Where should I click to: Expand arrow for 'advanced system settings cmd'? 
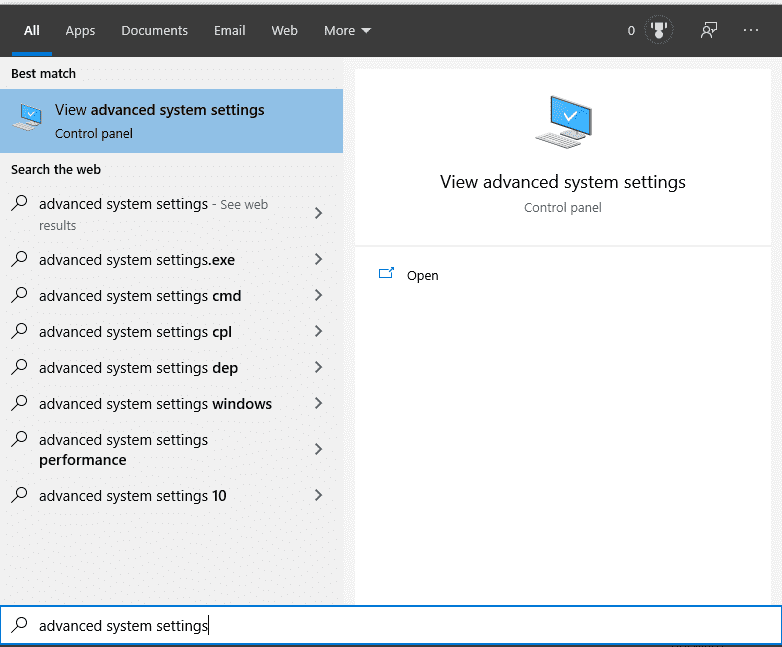318,295
